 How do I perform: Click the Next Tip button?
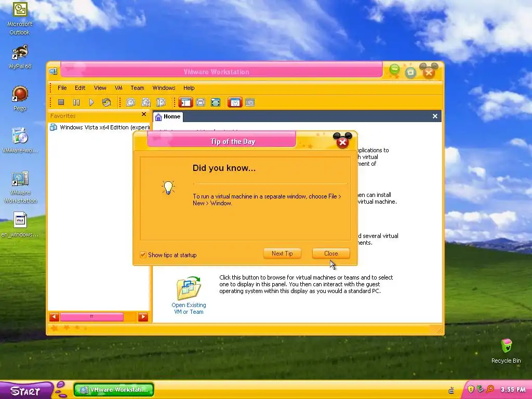tap(282, 254)
